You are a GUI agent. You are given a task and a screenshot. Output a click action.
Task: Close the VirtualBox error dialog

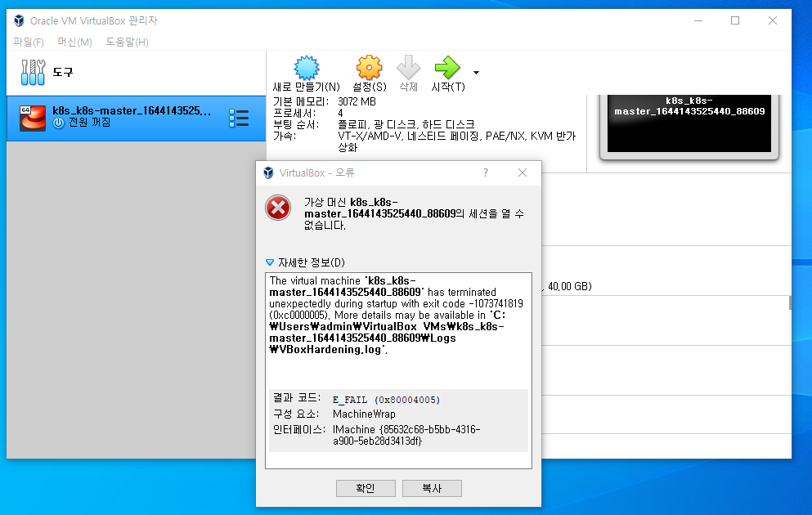523,172
